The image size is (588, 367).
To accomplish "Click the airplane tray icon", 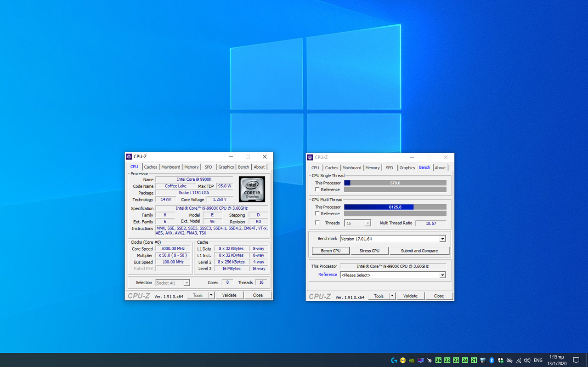I will (429, 361).
